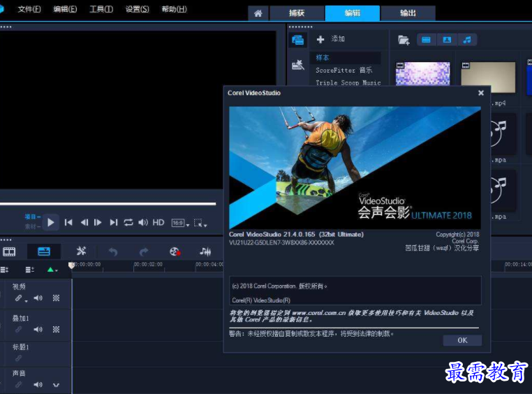Open the record/capture option
The height and width of the screenshot is (394, 532).
[175, 251]
